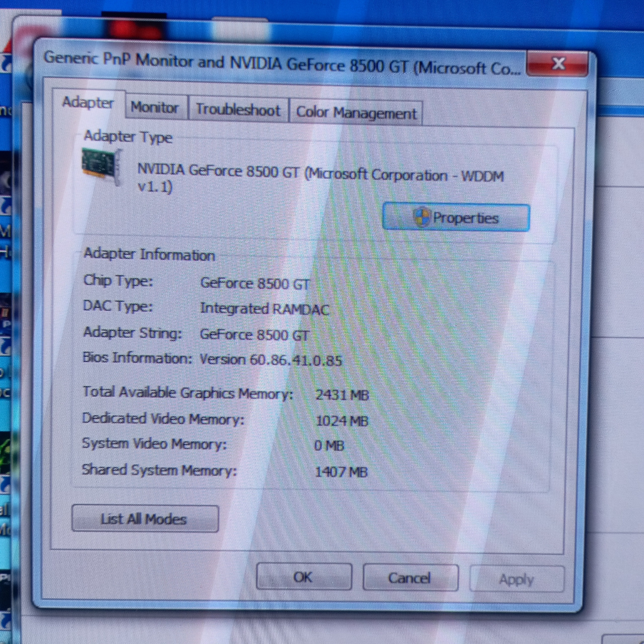Confirm the dialog with OK
This screenshot has width=644, height=644.
click(x=303, y=577)
